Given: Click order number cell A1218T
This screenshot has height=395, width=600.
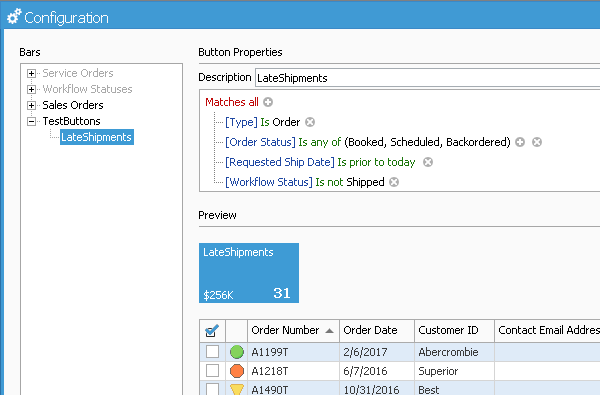Looking at the screenshot, I should coord(293,371).
